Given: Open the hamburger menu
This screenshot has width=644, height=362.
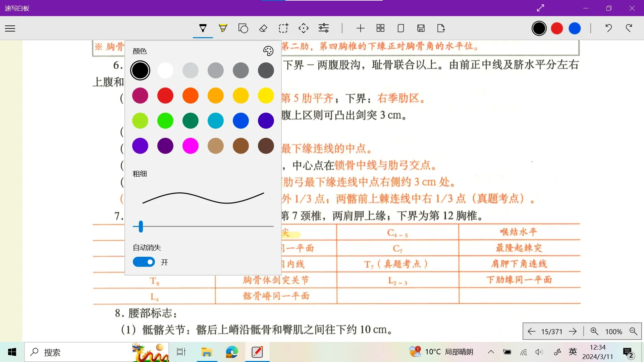Looking at the screenshot, I should [10, 28].
